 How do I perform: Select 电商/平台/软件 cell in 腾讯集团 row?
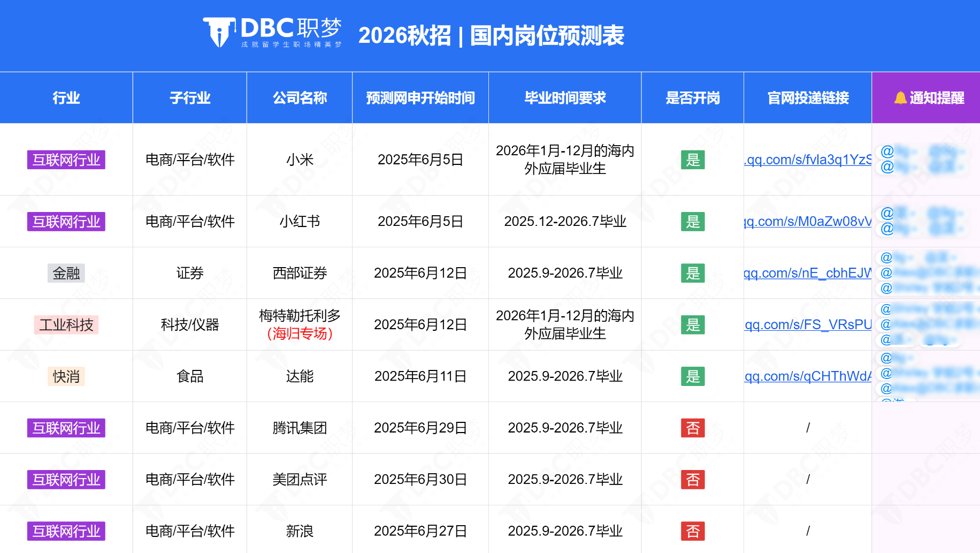click(x=190, y=428)
